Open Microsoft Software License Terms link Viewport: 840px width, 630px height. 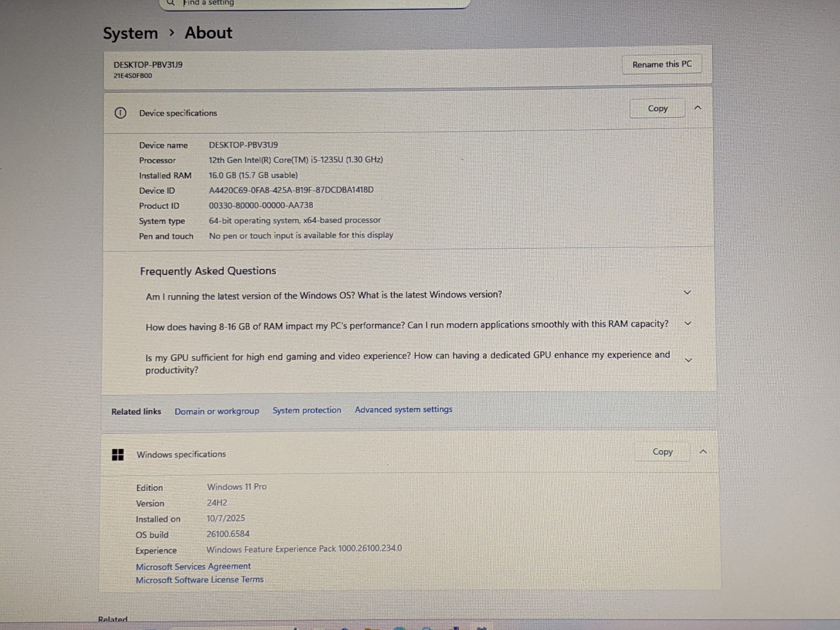point(199,580)
